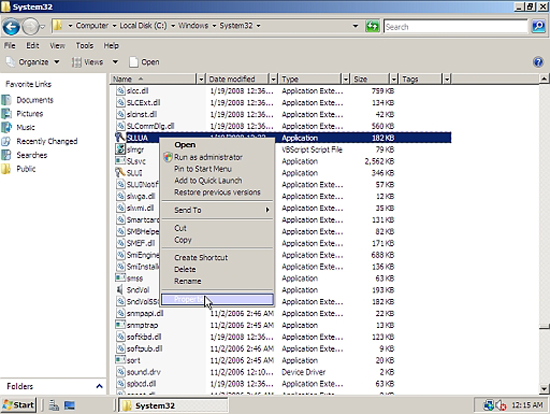Select the slcinst.dll file icon
This screenshot has width=550, height=414.
click(120, 114)
